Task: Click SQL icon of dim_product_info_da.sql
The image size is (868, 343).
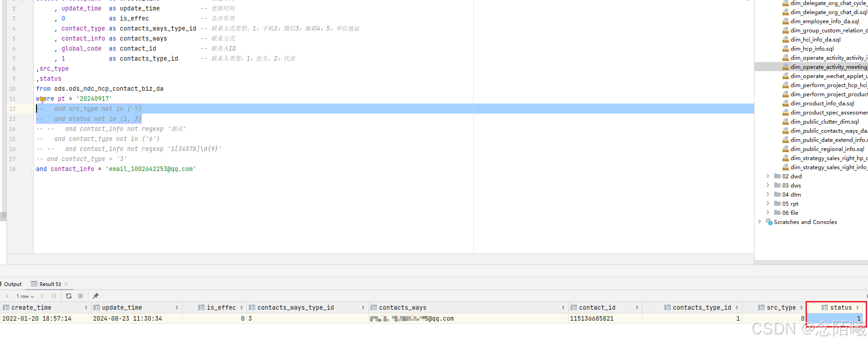Action: pos(786,104)
